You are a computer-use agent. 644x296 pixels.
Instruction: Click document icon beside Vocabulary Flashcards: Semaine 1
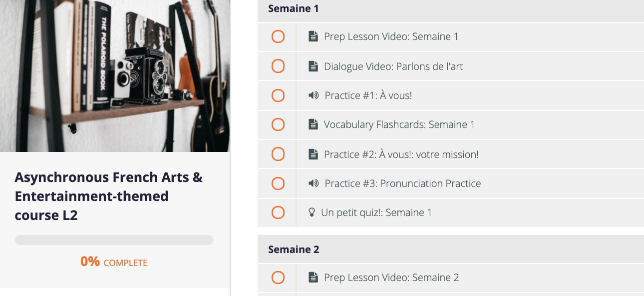pos(313,124)
